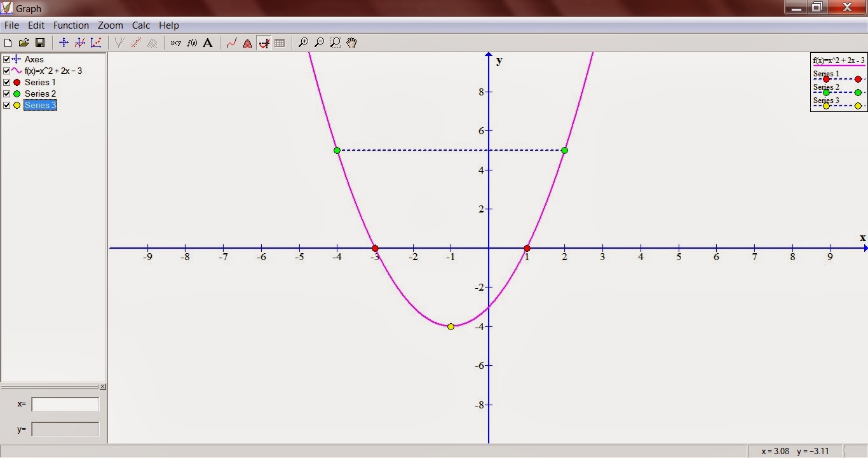Image resolution: width=868 pixels, height=458 pixels.
Task: Click the status bar coordinates x = 3.08
Action: (774, 451)
